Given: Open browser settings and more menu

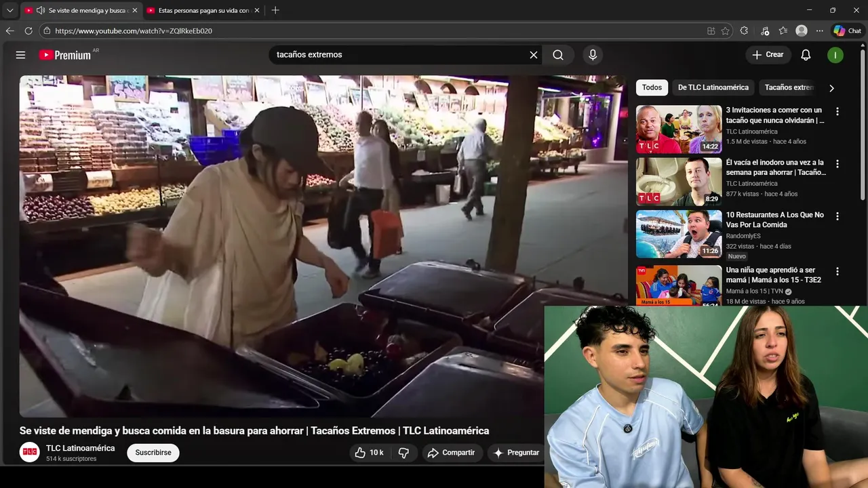Looking at the screenshot, I should pyautogui.click(x=820, y=30).
